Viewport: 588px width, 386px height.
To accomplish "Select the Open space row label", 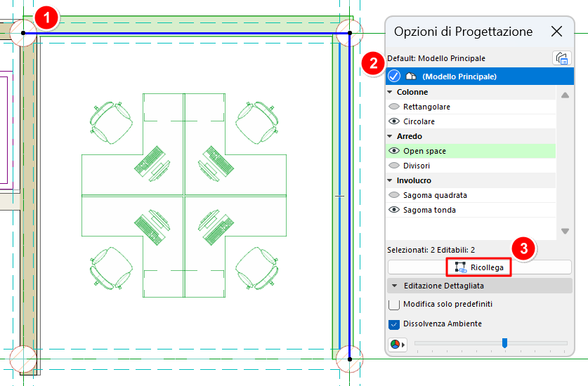I will pos(424,151).
